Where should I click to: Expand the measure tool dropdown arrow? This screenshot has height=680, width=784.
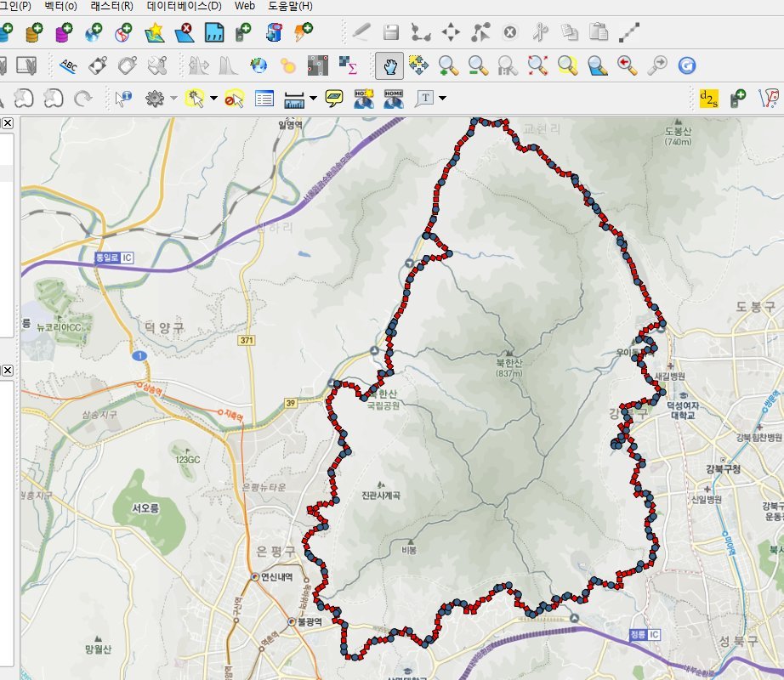(x=313, y=98)
